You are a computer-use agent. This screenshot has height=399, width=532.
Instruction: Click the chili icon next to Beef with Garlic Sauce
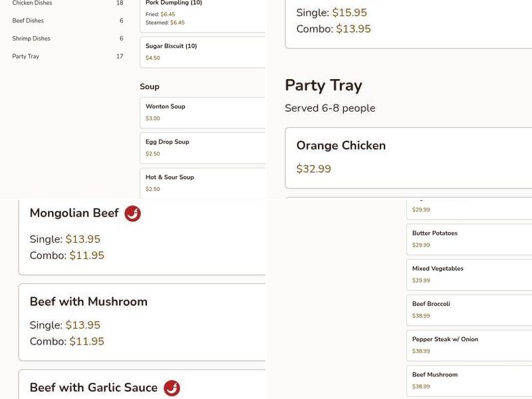click(172, 386)
